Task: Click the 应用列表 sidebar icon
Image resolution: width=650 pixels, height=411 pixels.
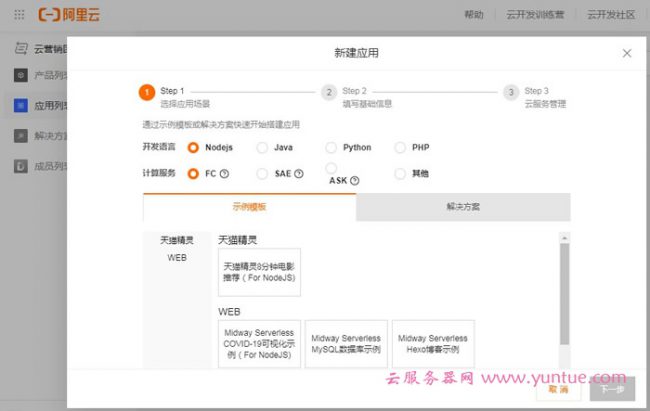Action: coord(20,105)
